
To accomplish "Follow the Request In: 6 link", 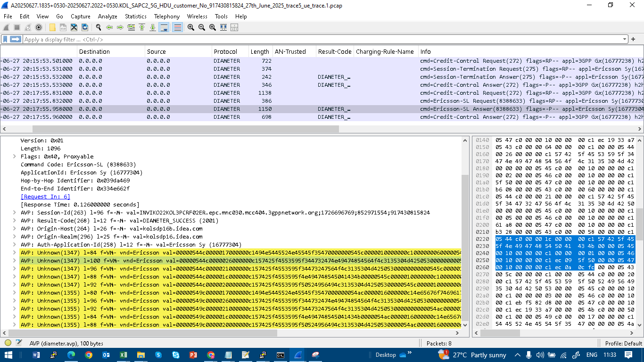I will (45, 197).
